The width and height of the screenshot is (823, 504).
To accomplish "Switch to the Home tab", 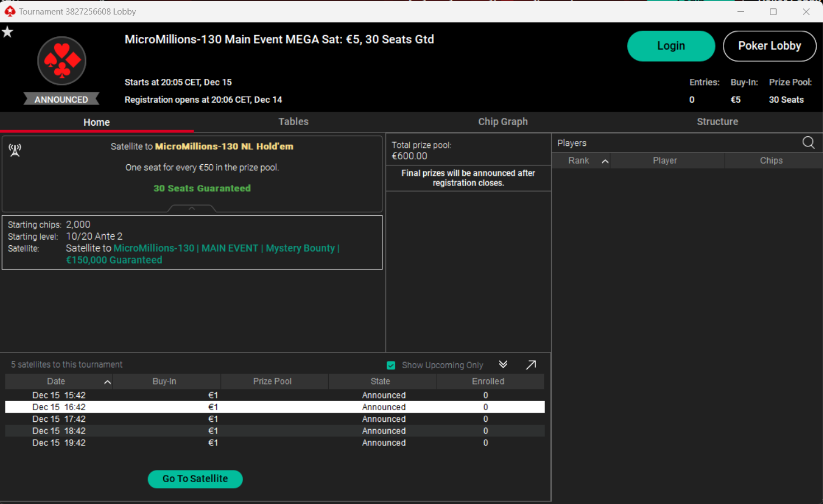I will (97, 122).
